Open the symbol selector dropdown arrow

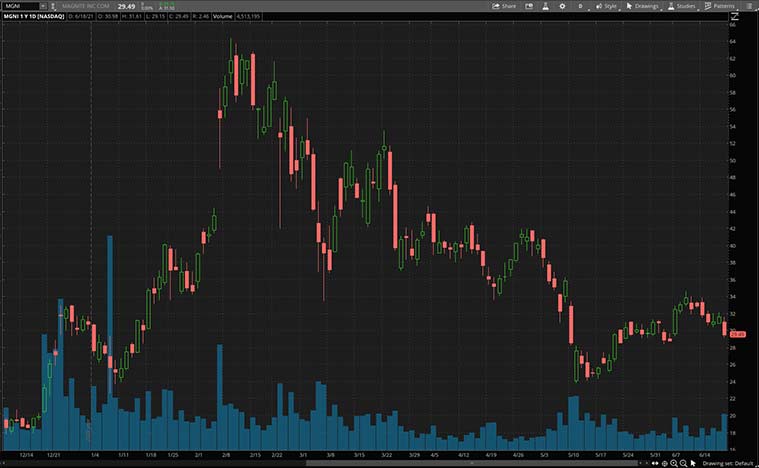pos(43,6)
